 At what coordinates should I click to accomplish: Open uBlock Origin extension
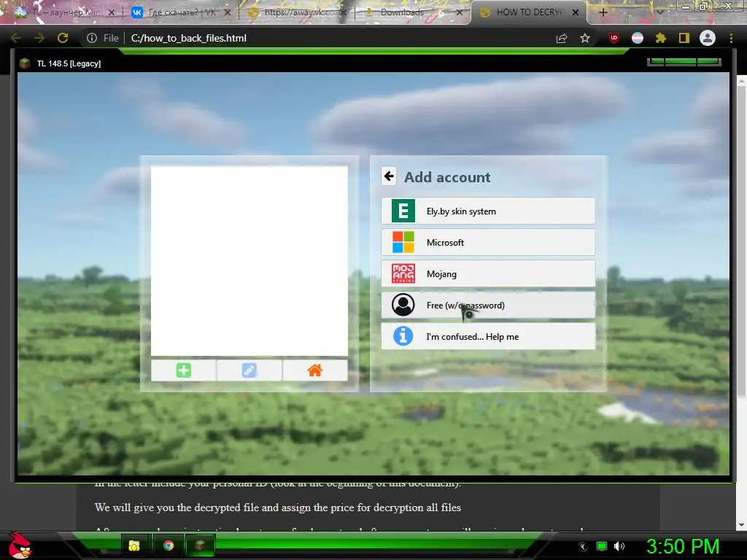(x=614, y=38)
